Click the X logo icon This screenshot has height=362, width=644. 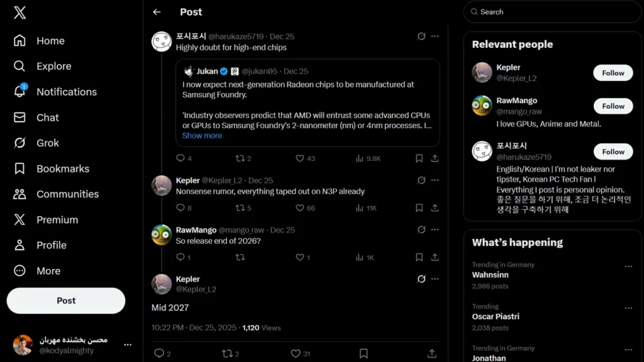pyautogui.click(x=19, y=12)
